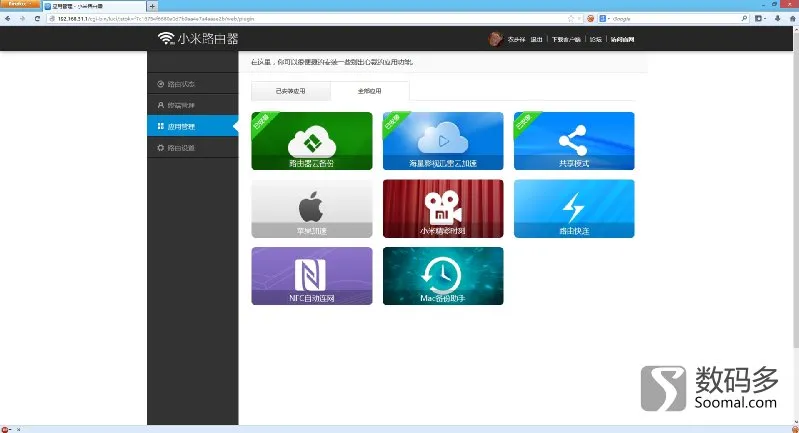Open the cloud video acceleration app tile

point(443,141)
